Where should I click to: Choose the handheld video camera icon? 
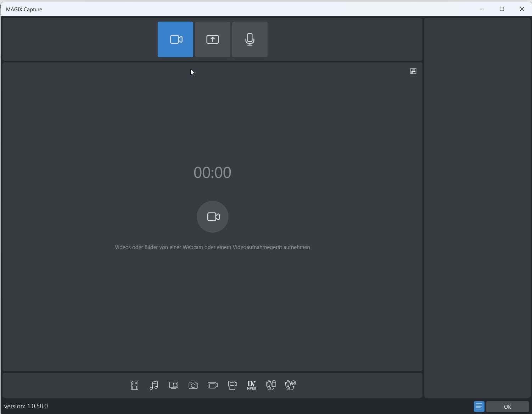[232, 385]
